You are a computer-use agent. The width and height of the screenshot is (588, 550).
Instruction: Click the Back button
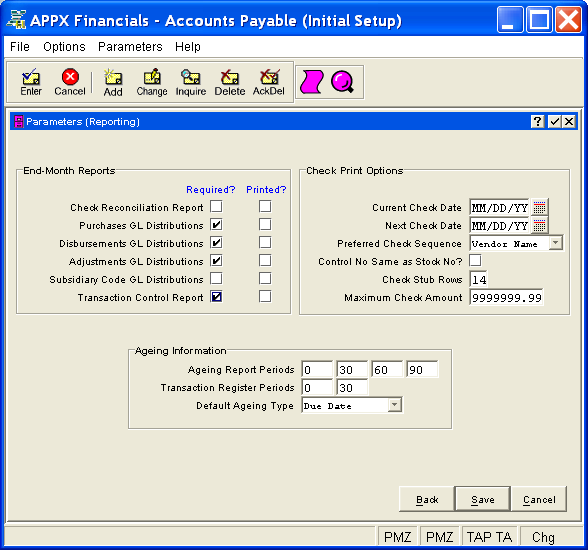pyautogui.click(x=427, y=499)
